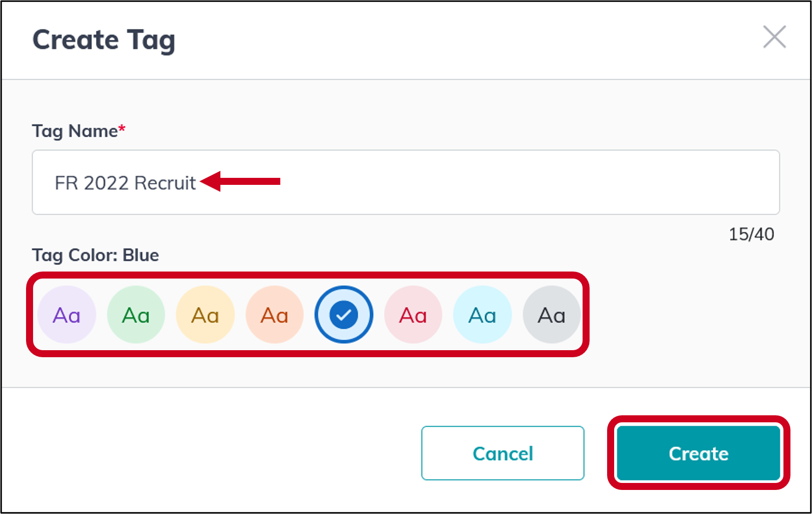Select the green tag color
The height and width of the screenshot is (514, 812).
[136, 315]
